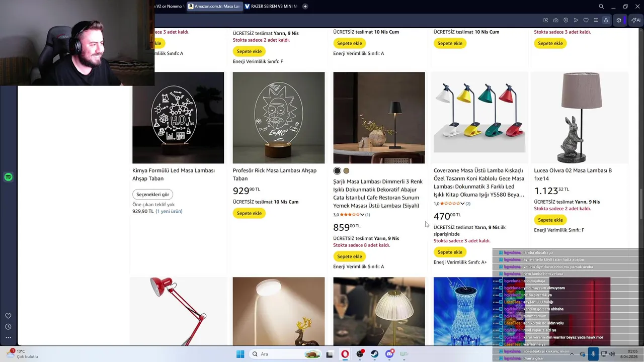Click the ad blocker shield icon
This screenshot has width=644, height=362.
pyautogui.click(x=566, y=20)
